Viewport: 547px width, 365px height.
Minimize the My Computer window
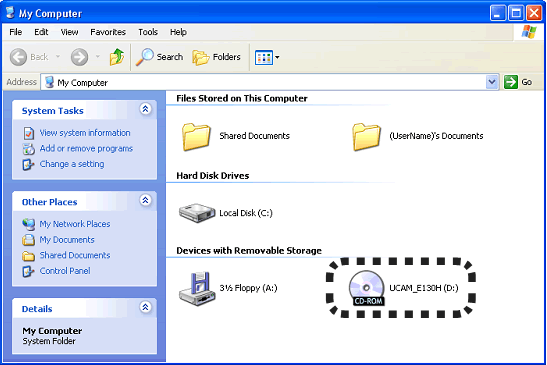point(497,14)
